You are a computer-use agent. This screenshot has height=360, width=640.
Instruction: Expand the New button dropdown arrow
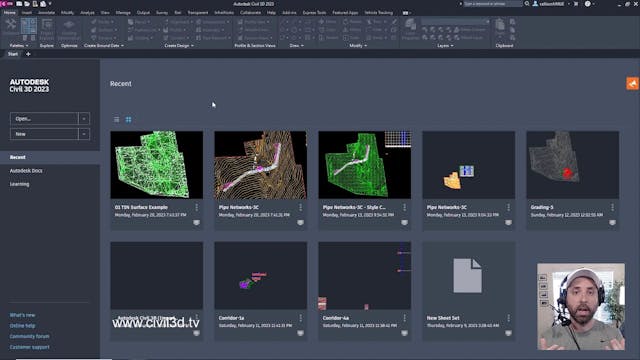point(84,134)
